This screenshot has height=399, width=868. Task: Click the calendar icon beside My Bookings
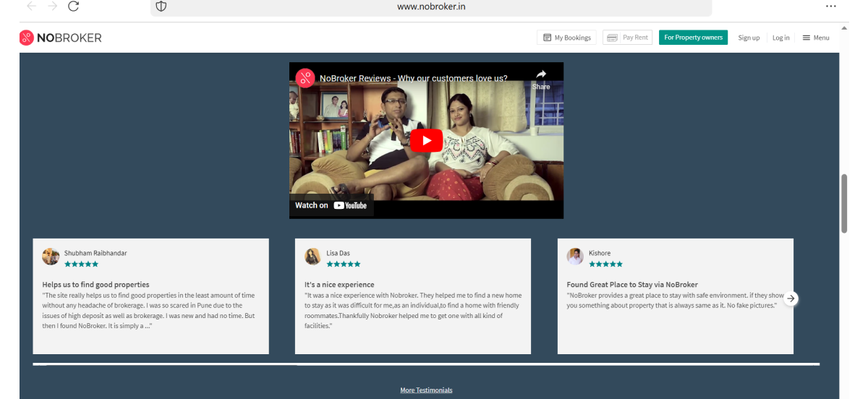point(547,38)
